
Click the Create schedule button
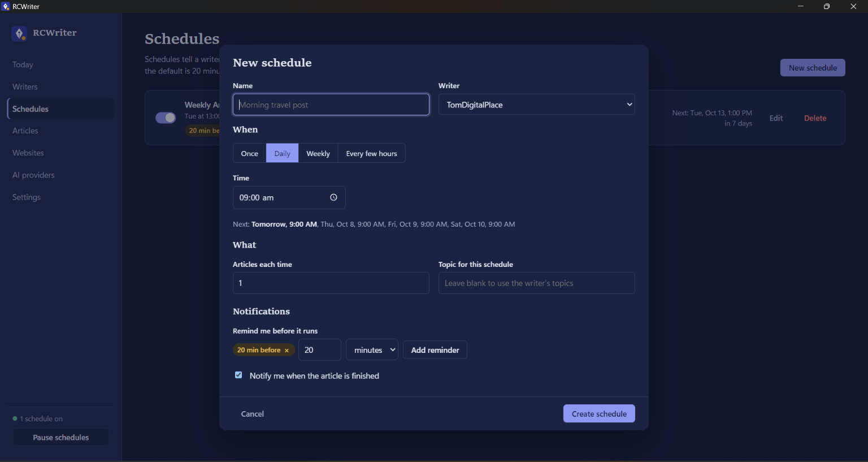click(x=599, y=413)
